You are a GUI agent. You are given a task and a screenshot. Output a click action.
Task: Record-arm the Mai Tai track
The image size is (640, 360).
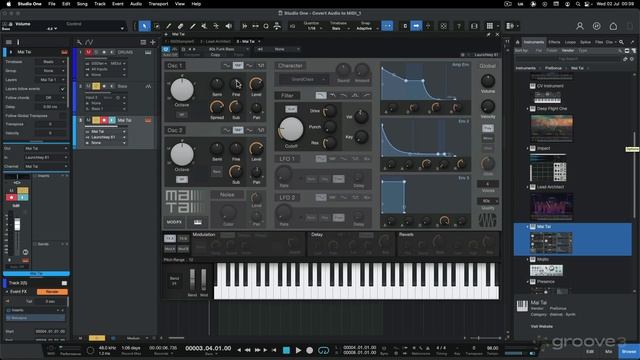(x=104, y=120)
